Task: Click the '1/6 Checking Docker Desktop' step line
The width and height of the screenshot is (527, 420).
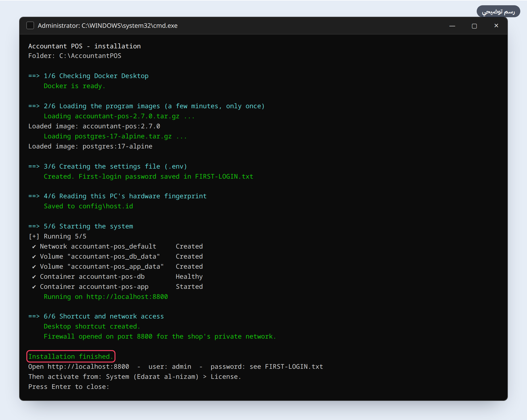Action: point(88,76)
